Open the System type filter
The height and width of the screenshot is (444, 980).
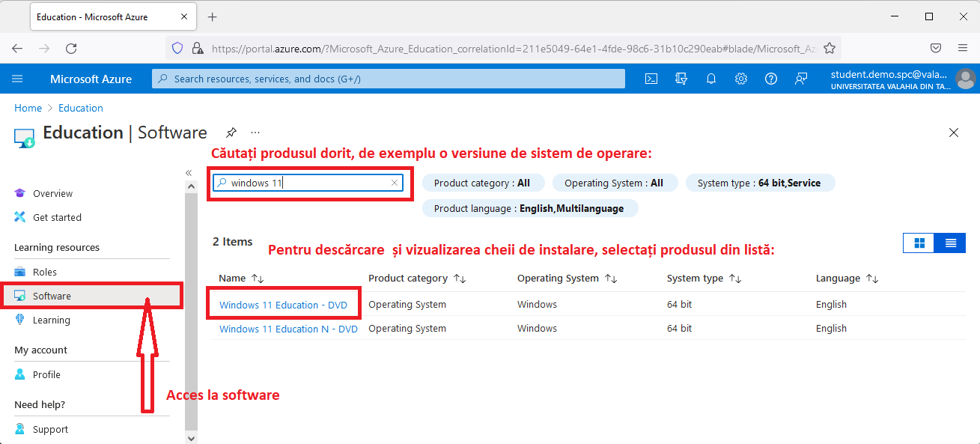759,183
